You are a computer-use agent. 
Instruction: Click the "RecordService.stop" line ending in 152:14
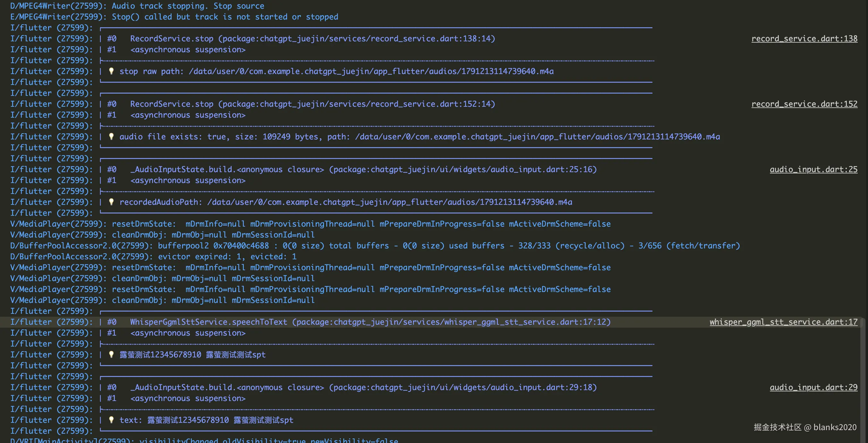253,104
